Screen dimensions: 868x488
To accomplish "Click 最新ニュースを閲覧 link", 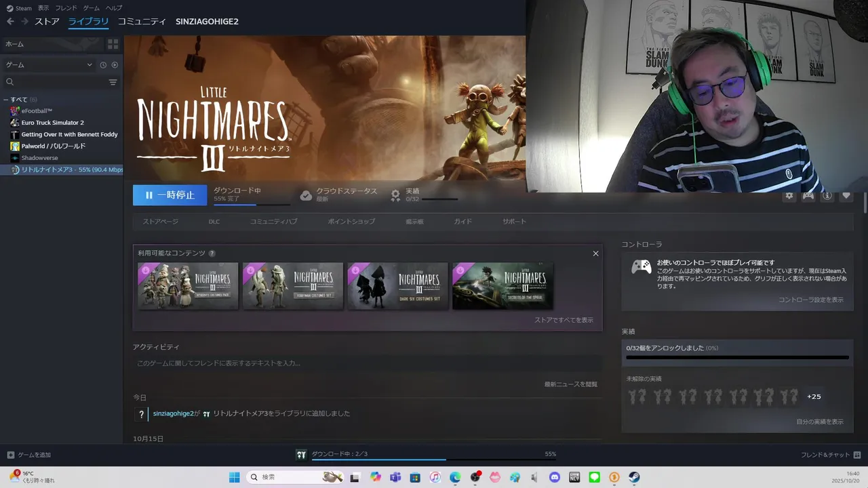I will [x=571, y=384].
